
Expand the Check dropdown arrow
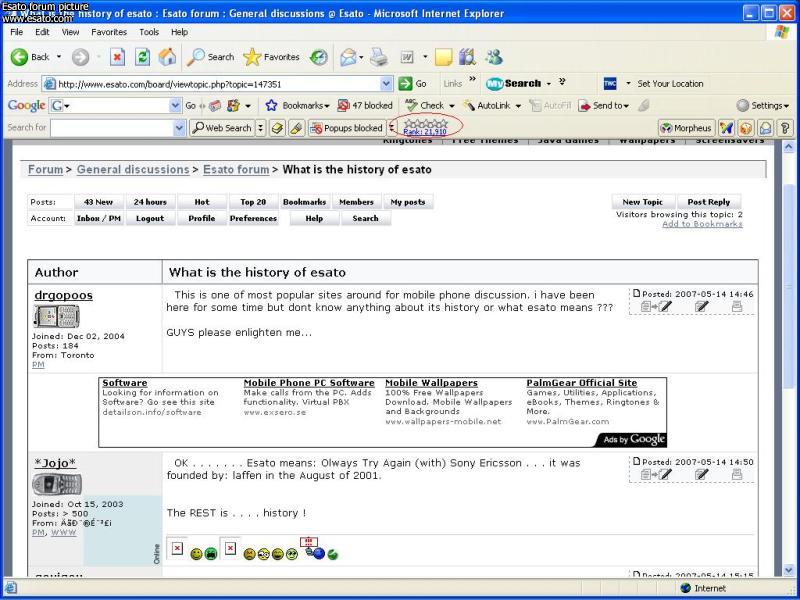coord(452,106)
